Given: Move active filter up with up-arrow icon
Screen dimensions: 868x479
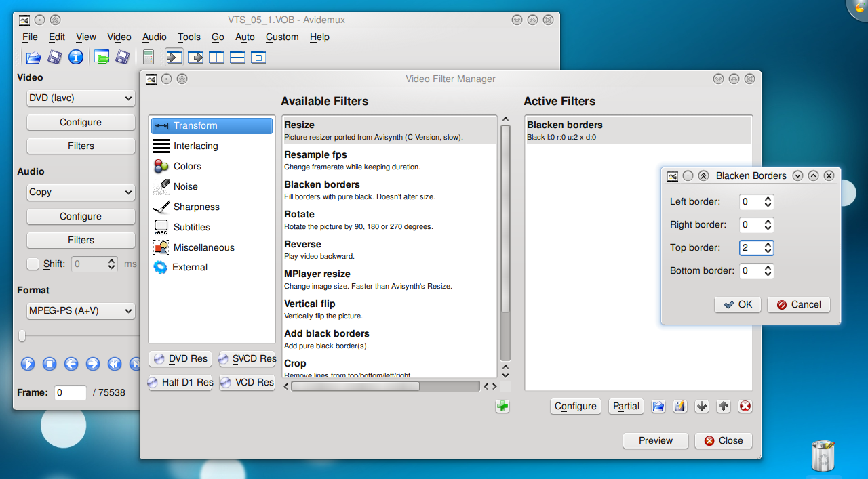Looking at the screenshot, I should (x=724, y=406).
